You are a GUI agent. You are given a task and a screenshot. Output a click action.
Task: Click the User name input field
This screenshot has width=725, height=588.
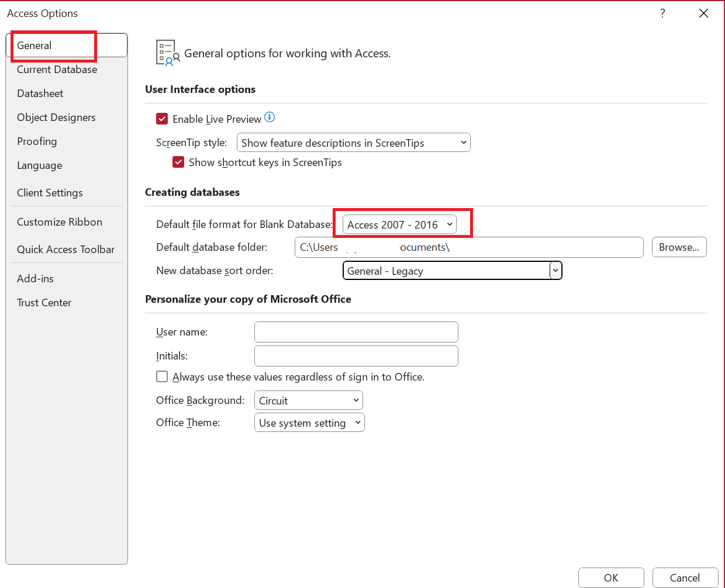point(356,332)
